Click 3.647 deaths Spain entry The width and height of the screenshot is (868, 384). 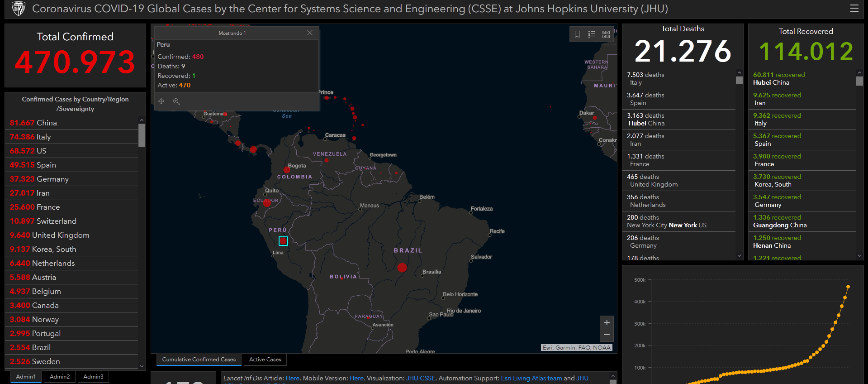679,99
